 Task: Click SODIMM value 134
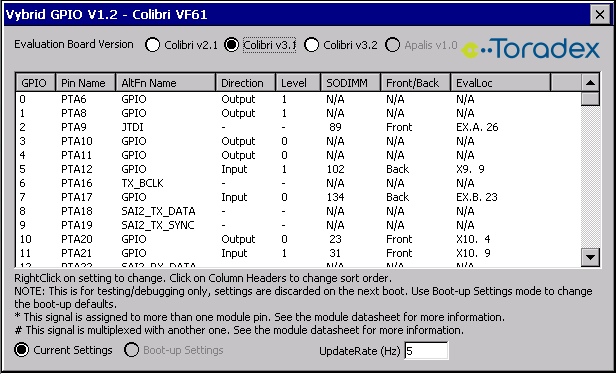pyautogui.click(x=336, y=197)
